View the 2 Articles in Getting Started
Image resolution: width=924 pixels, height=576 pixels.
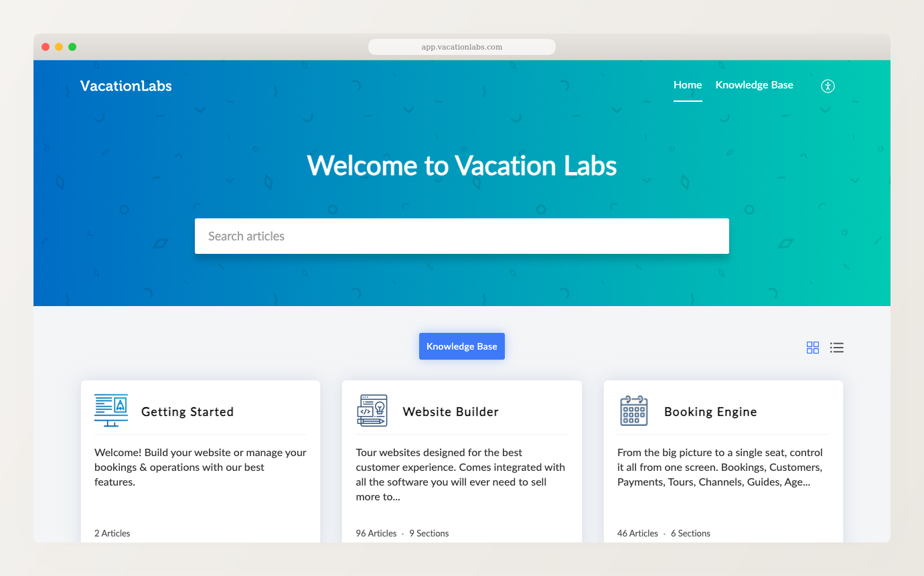tap(112, 533)
